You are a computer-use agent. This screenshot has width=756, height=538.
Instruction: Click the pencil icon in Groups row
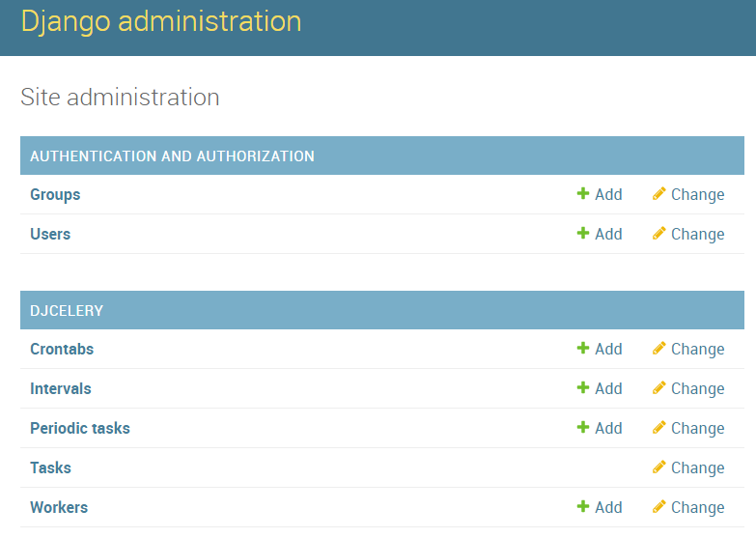(659, 194)
